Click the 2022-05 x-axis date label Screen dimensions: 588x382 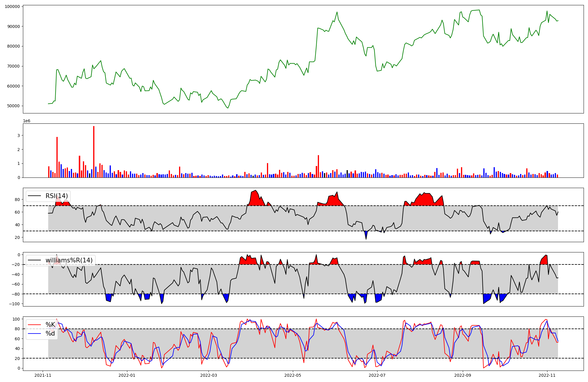pyautogui.click(x=293, y=375)
